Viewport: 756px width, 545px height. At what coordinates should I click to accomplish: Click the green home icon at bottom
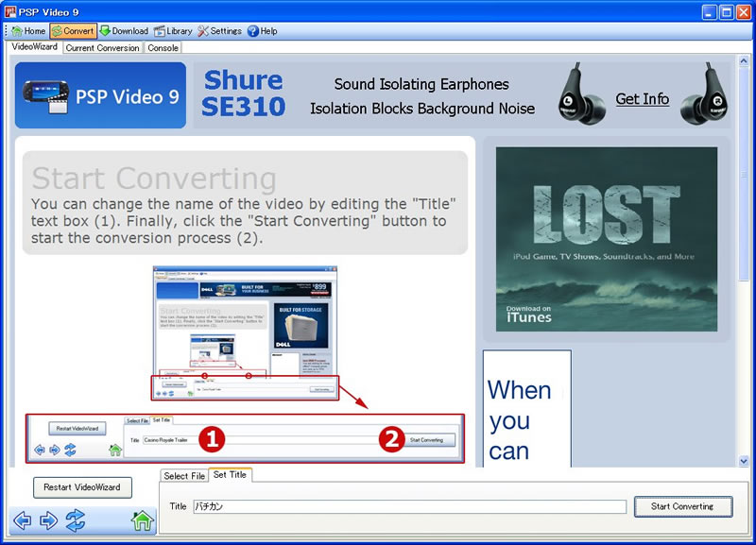click(x=143, y=520)
